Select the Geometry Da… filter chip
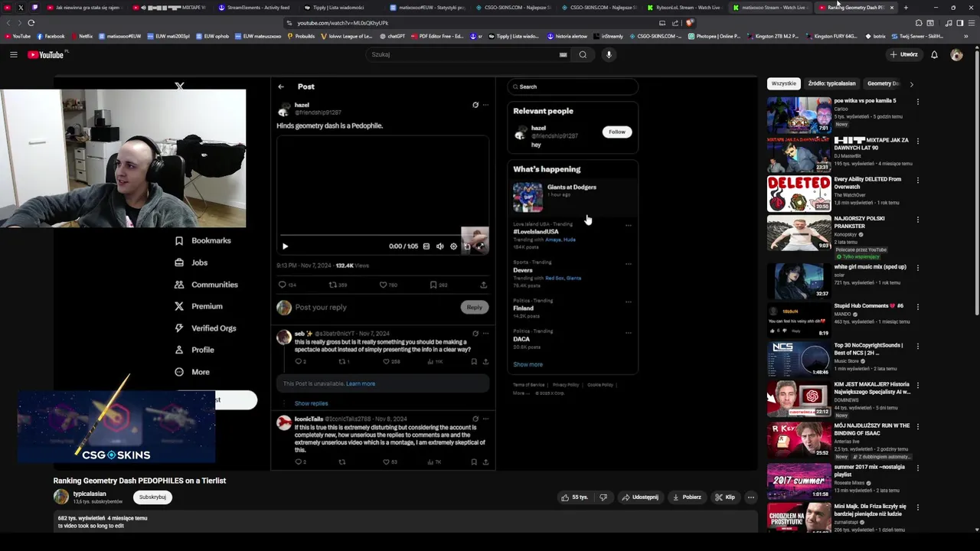The height and width of the screenshot is (551, 980). pos(883,83)
